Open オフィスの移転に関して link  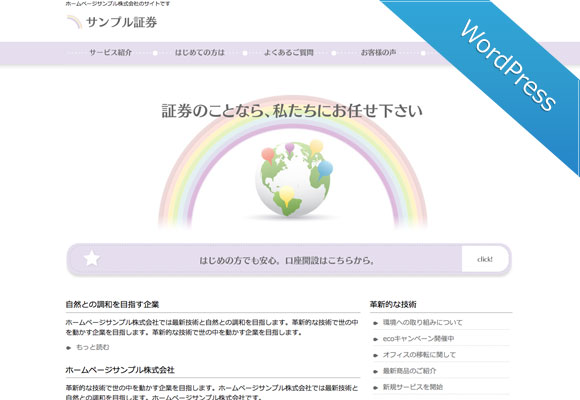coord(419,355)
